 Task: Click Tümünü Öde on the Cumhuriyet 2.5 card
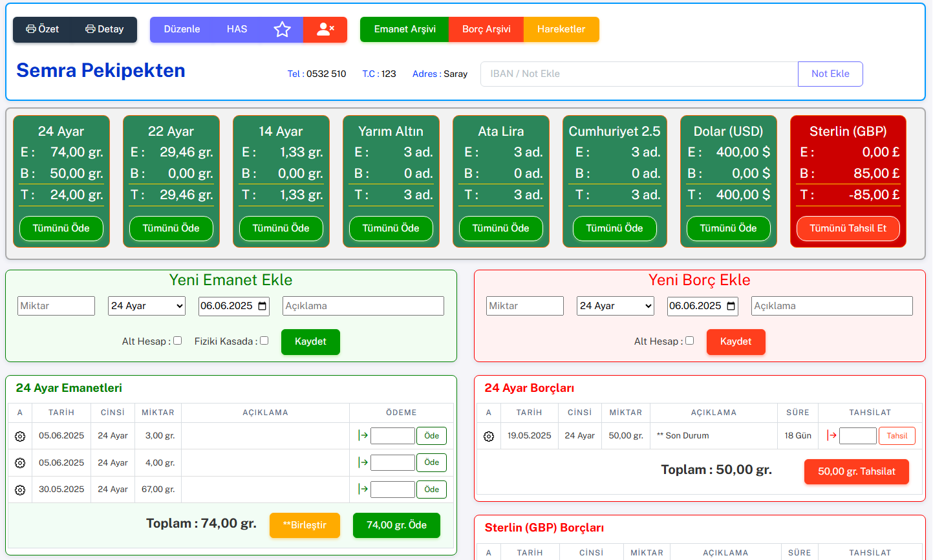point(615,228)
